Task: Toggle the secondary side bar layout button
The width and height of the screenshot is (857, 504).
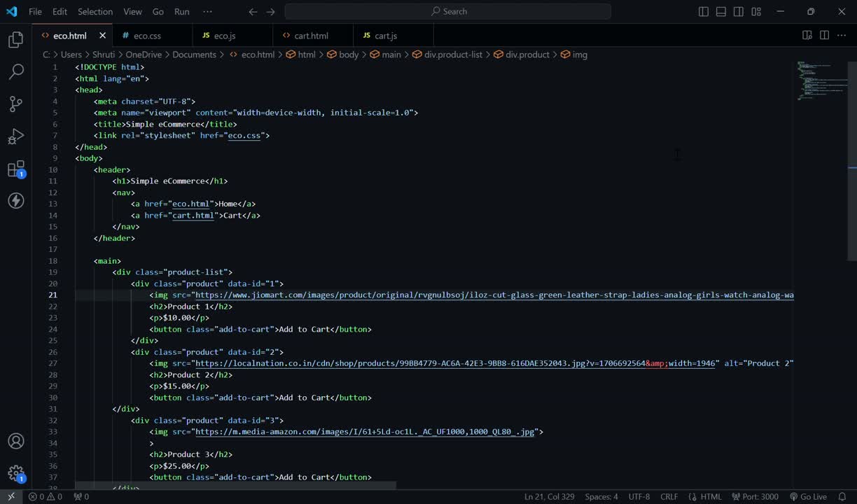Action: coord(739,12)
